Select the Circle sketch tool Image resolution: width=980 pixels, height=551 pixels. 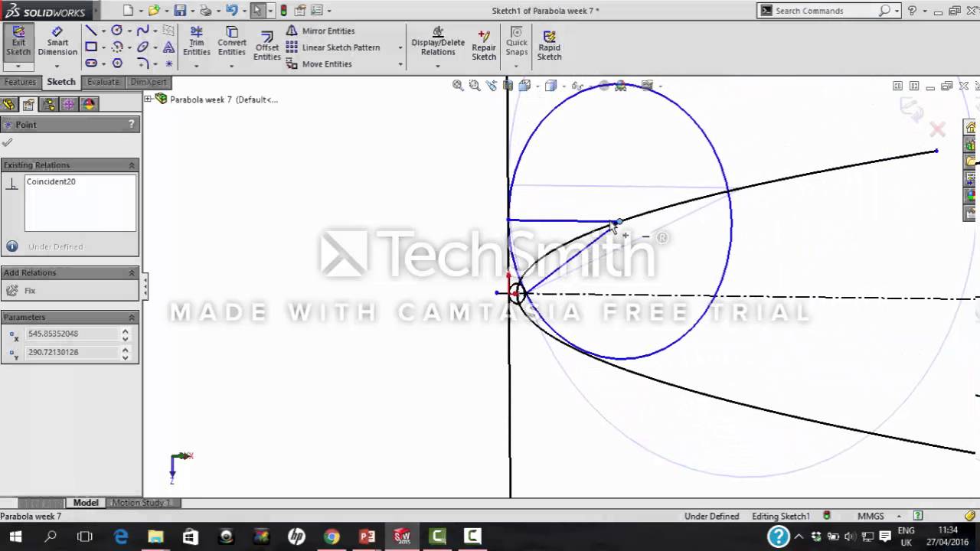[x=117, y=31]
